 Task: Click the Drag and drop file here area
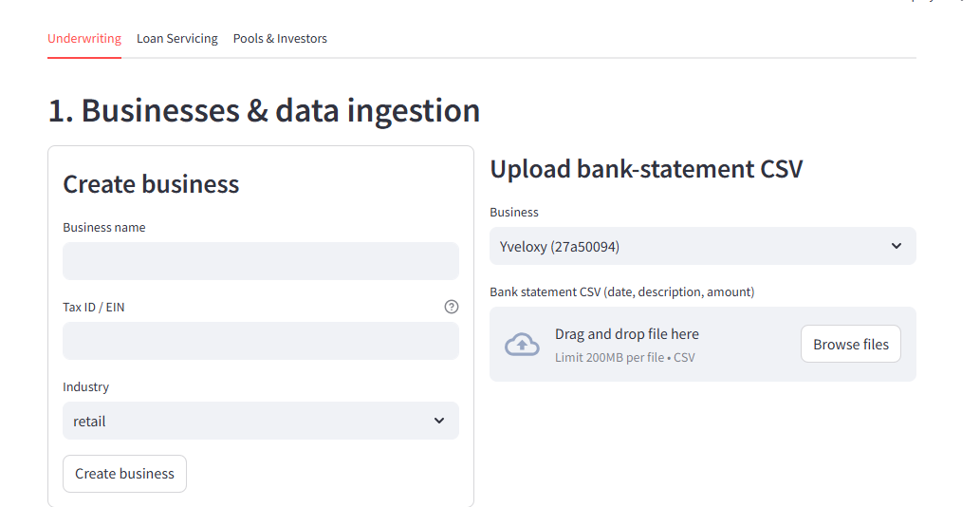pos(702,344)
